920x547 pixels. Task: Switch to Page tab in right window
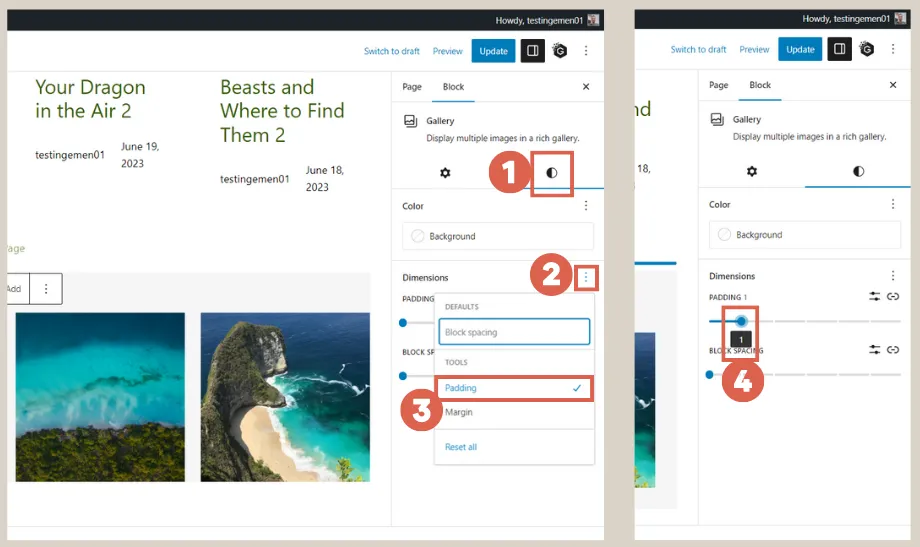718,85
